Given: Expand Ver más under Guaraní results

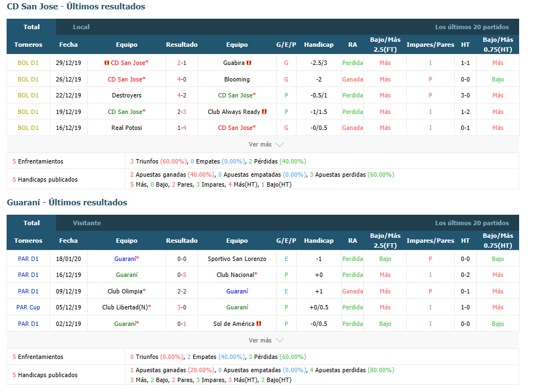Looking at the screenshot, I should tap(266, 340).
